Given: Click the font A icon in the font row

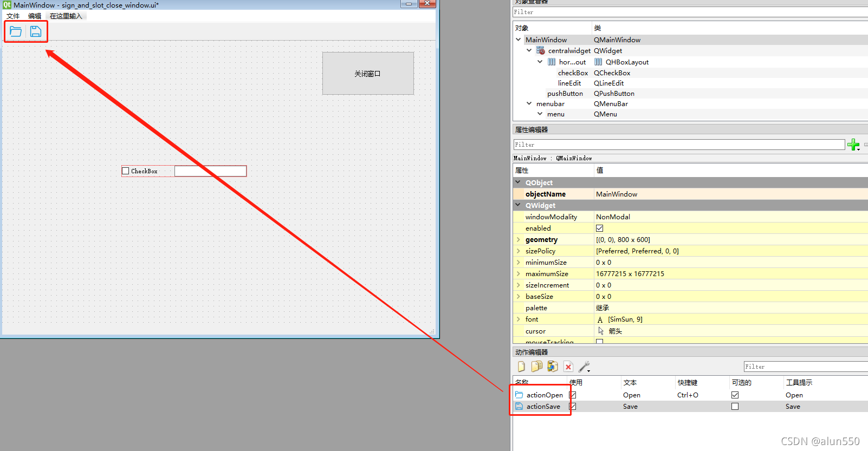Looking at the screenshot, I should [600, 319].
